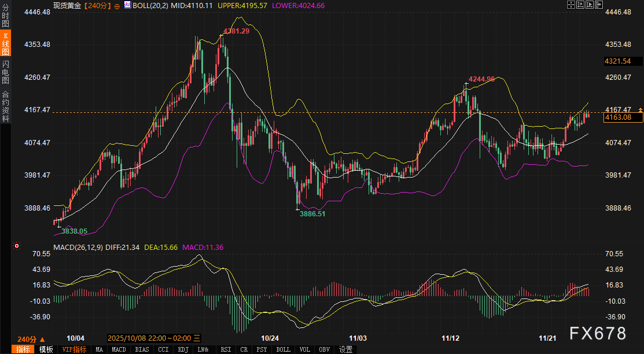
Task: Click the BOLL indicator chart icon
Action: (127, 5)
